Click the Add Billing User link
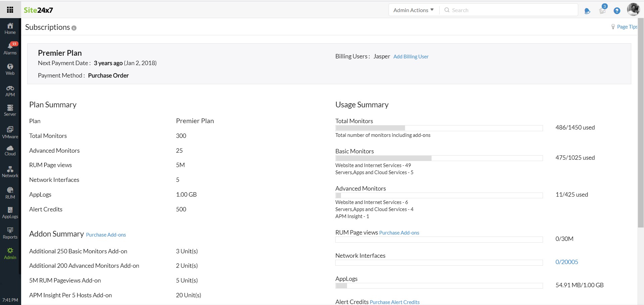 coord(411,57)
